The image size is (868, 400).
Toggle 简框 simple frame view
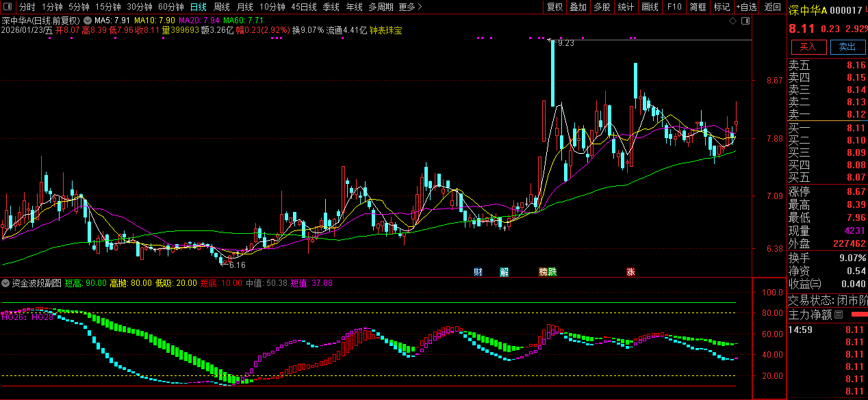click(x=698, y=7)
